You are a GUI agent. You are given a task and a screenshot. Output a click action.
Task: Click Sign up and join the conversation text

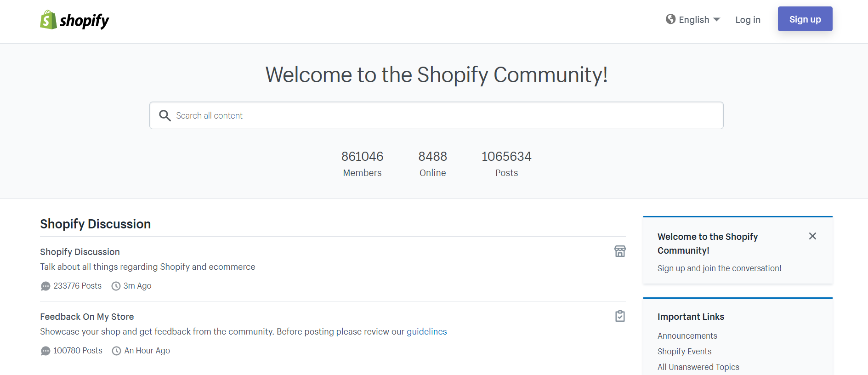tap(719, 268)
